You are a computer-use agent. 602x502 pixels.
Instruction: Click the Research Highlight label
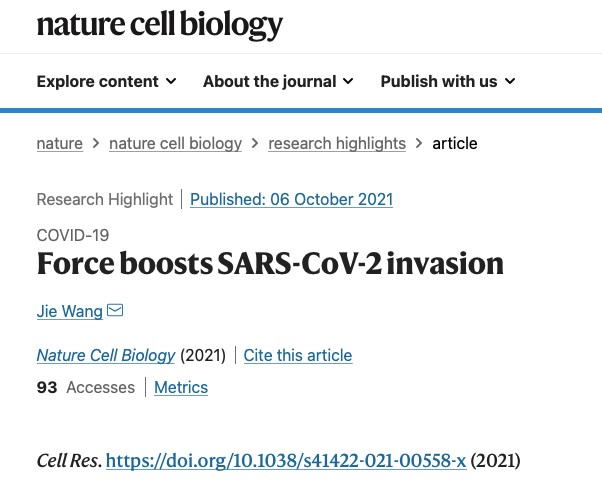[105, 200]
